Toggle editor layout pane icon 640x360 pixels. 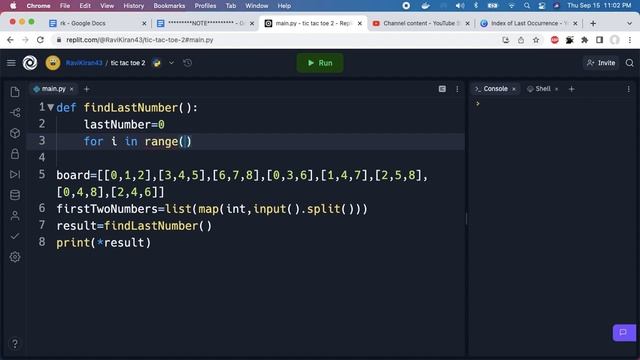click(442, 89)
